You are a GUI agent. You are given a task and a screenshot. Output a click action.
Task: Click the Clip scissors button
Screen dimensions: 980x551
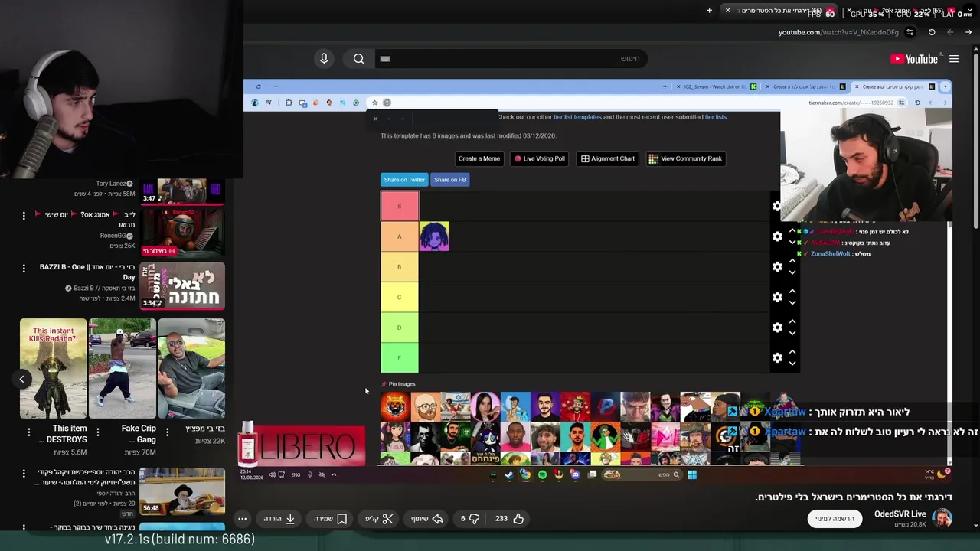pyautogui.click(x=379, y=518)
